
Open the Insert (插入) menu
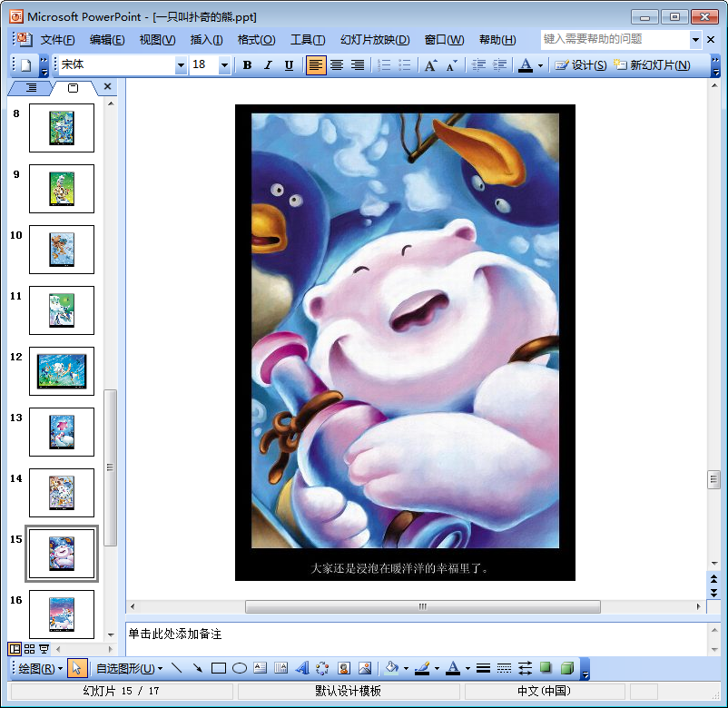(x=206, y=40)
